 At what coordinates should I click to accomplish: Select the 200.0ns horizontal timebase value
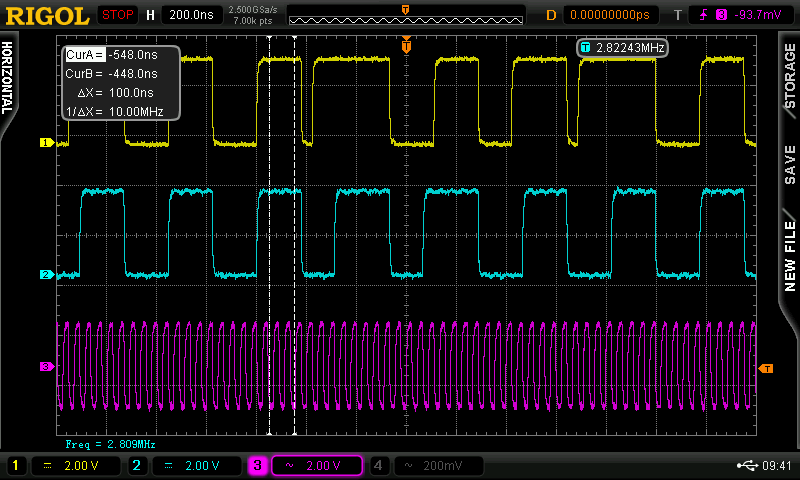click(192, 15)
